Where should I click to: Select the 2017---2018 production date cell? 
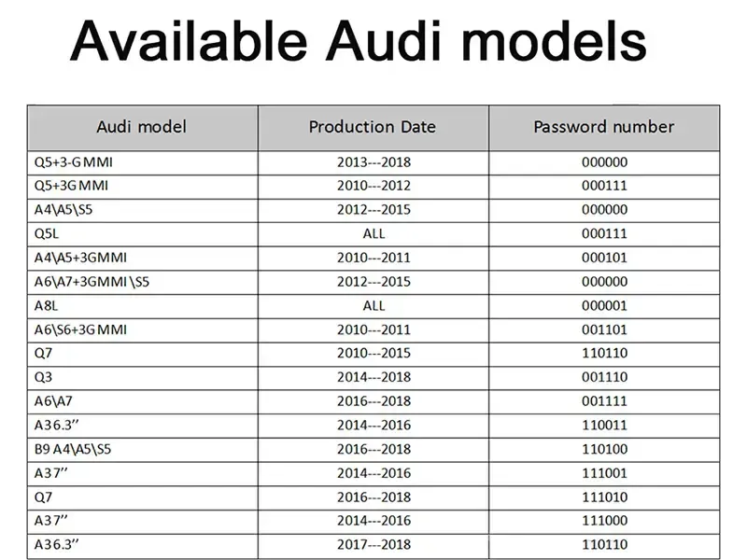point(373,545)
